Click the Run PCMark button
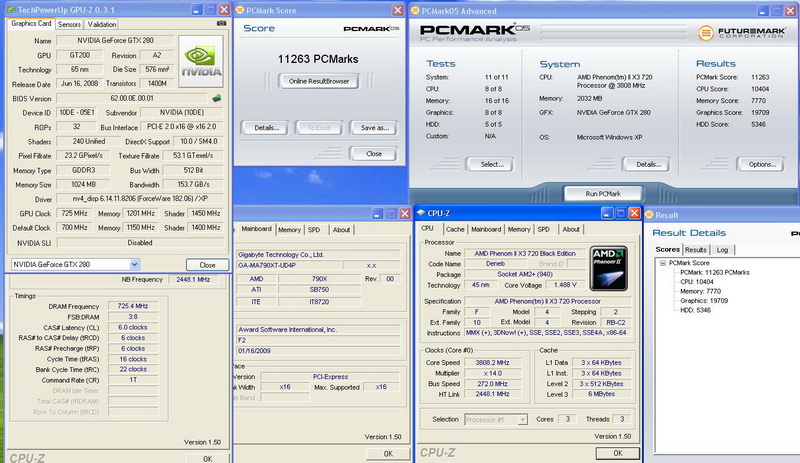 point(603,194)
